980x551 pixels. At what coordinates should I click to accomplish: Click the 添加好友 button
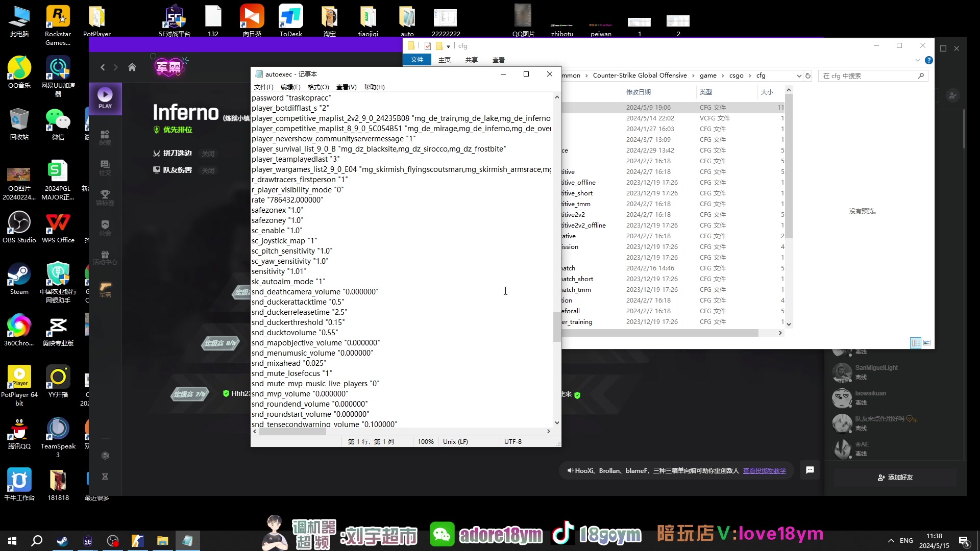tap(895, 478)
